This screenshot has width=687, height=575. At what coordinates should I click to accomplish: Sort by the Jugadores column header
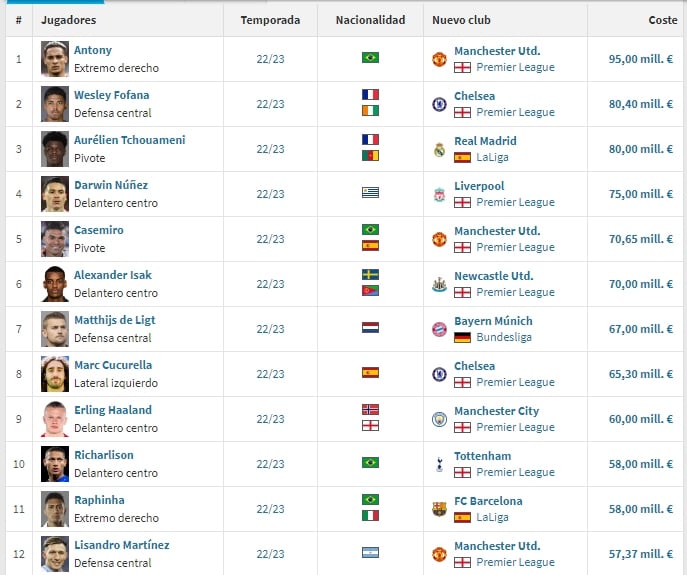click(x=68, y=20)
